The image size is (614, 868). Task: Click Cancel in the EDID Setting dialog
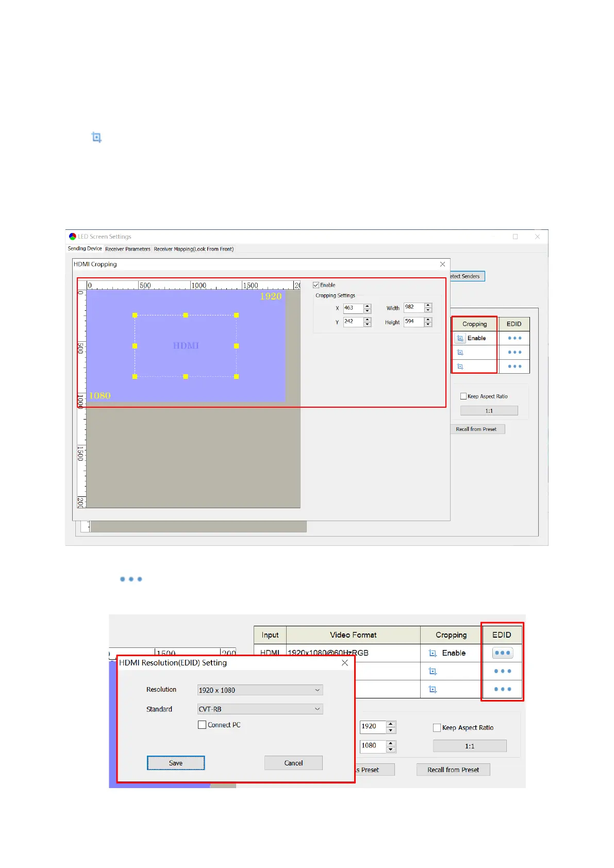click(293, 763)
